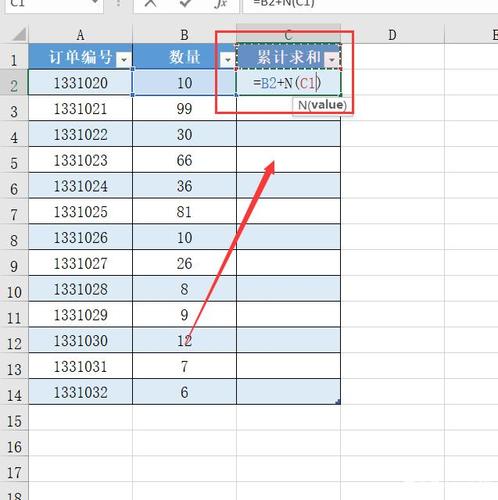Click empty cell C4 in 累计求和 column
The height and width of the screenshot is (500, 498).
(x=289, y=134)
